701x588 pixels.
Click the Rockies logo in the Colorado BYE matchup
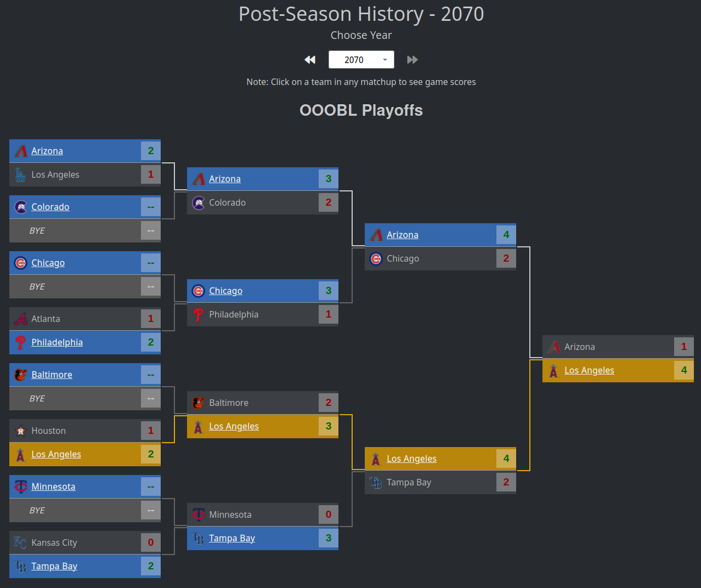point(20,207)
